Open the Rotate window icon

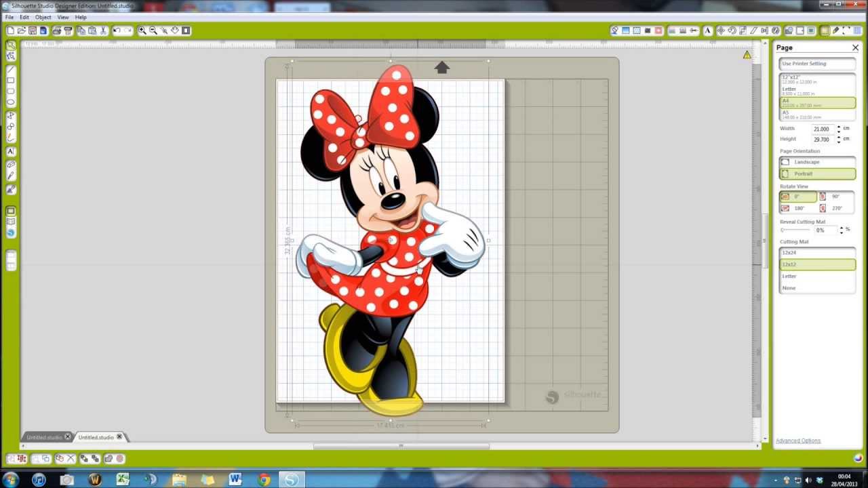tap(732, 30)
